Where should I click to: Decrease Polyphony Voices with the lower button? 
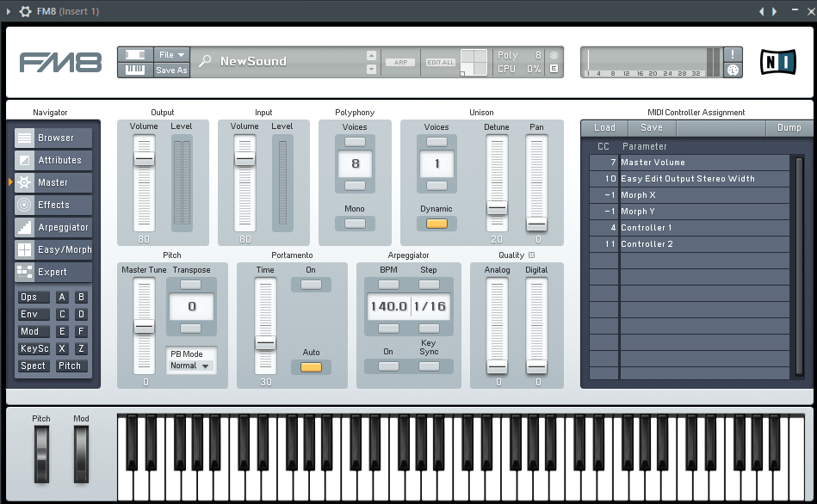[x=355, y=186]
